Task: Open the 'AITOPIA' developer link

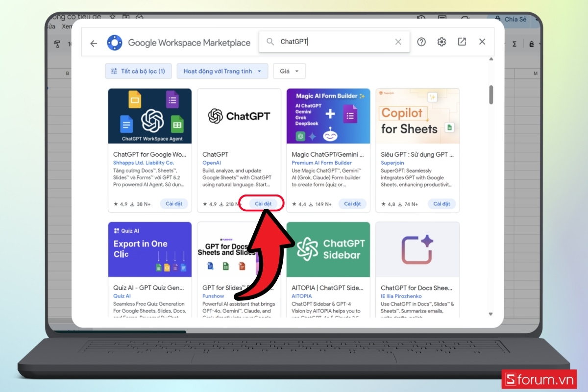Action: [x=302, y=296]
